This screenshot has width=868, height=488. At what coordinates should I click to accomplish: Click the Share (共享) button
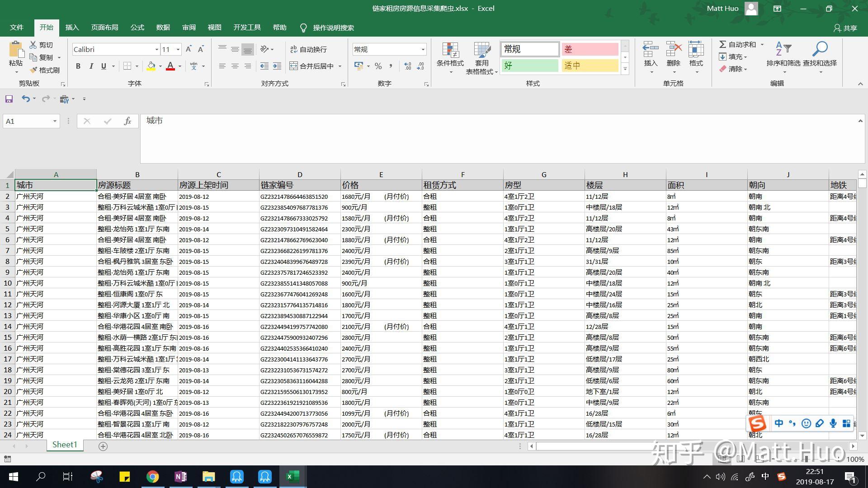(845, 28)
